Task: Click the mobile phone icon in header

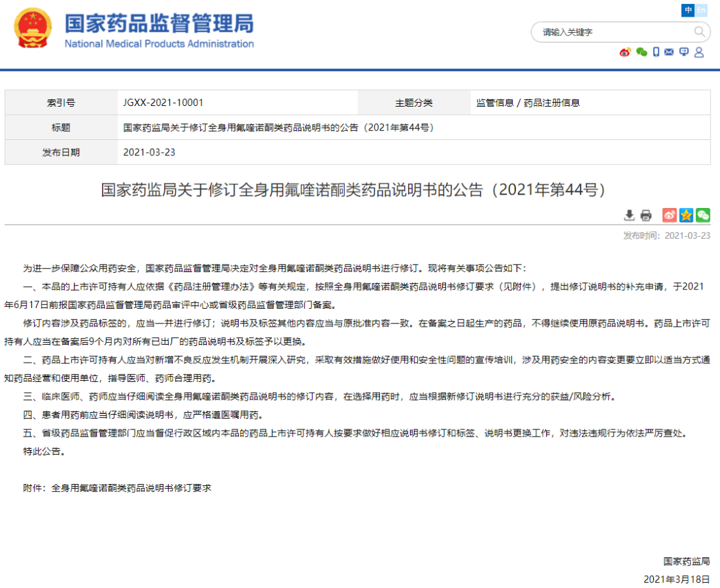Action: [656, 52]
